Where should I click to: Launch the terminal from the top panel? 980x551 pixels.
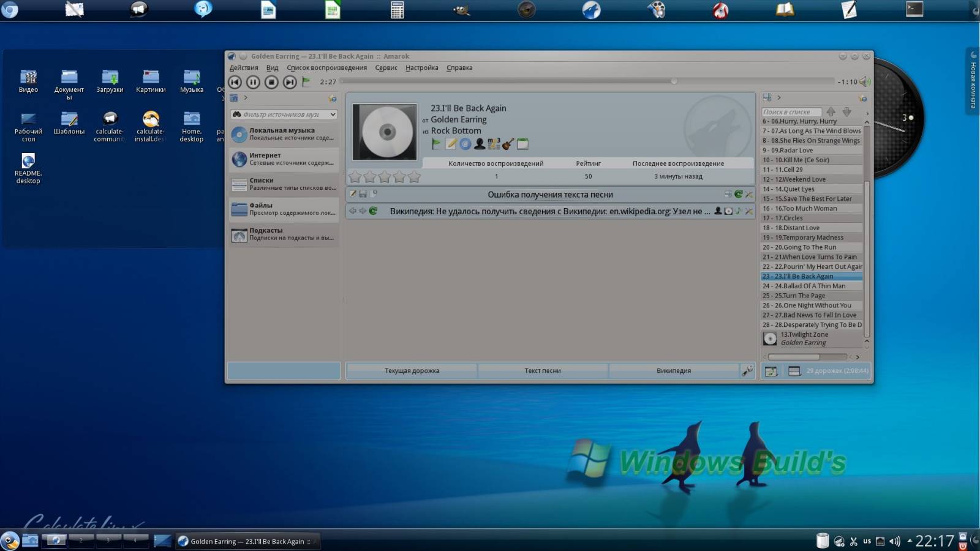(914, 9)
